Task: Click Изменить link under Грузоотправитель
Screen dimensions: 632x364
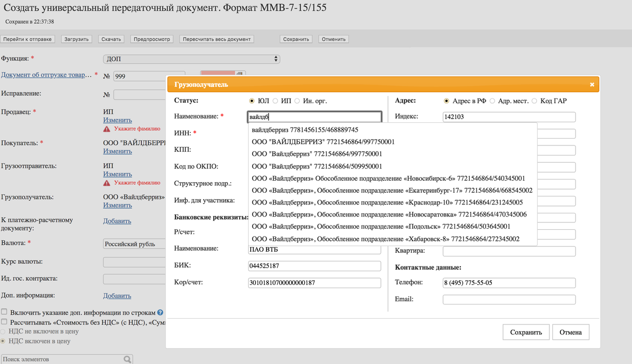Action: coord(117,174)
